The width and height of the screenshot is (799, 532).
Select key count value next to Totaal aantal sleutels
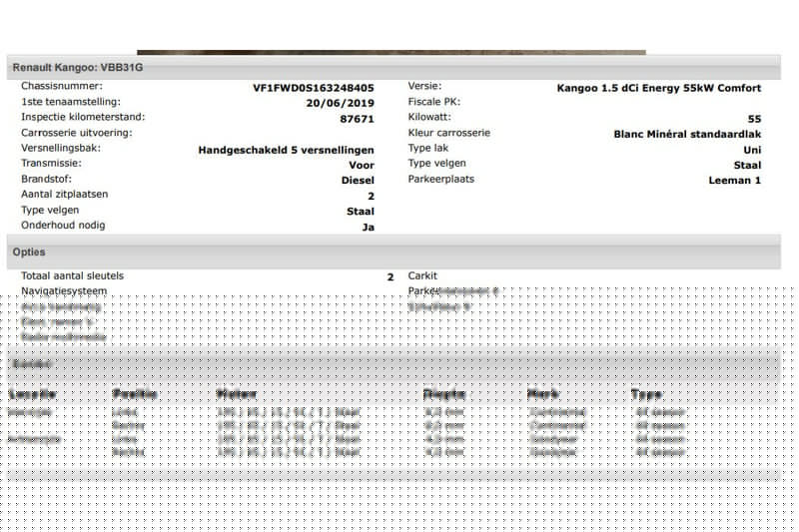[391, 277]
